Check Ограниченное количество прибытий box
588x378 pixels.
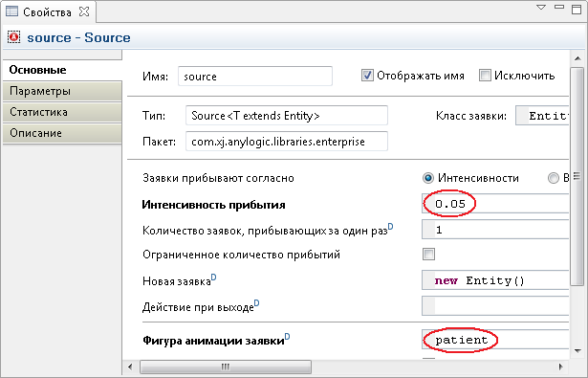pyautogui.click(x=428, y=255)
